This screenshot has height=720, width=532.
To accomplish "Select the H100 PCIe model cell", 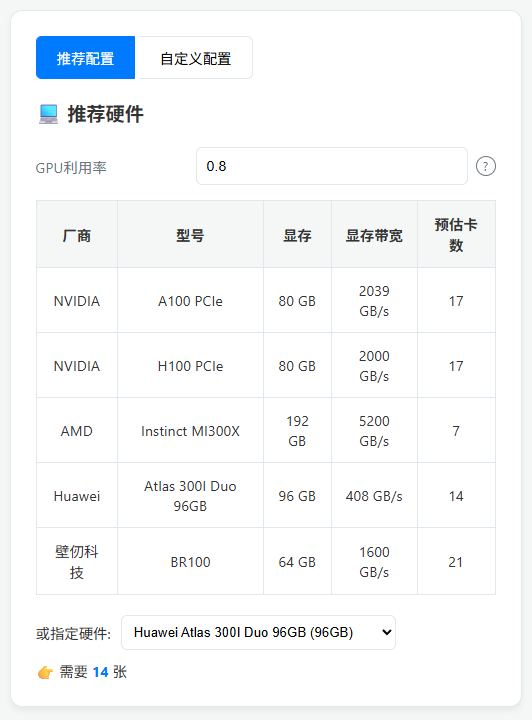I will (x=190, y=366).
